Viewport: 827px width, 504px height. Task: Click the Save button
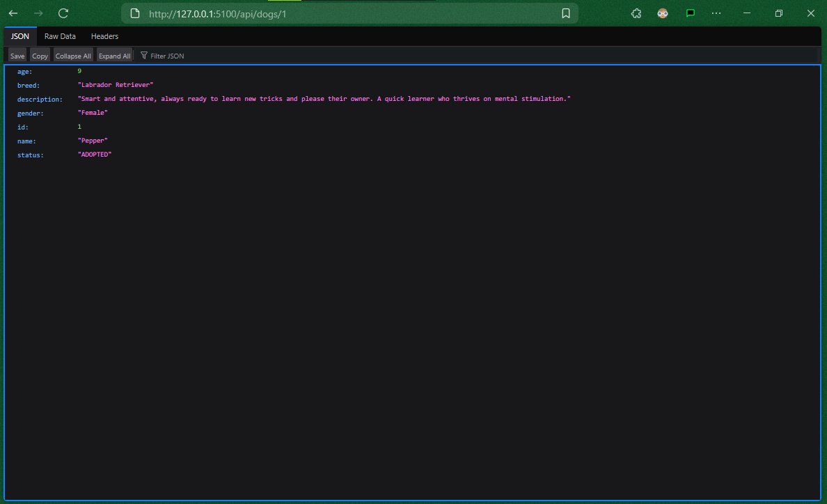click(x=17, y=56)
